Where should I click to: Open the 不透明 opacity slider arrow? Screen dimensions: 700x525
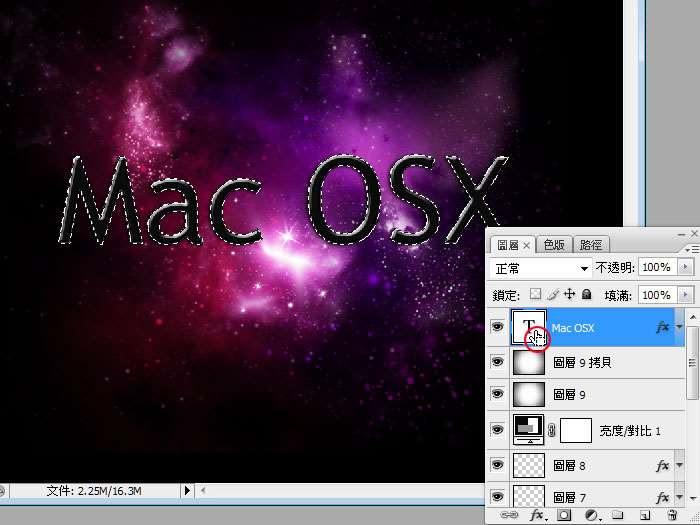tap(685, 268)
